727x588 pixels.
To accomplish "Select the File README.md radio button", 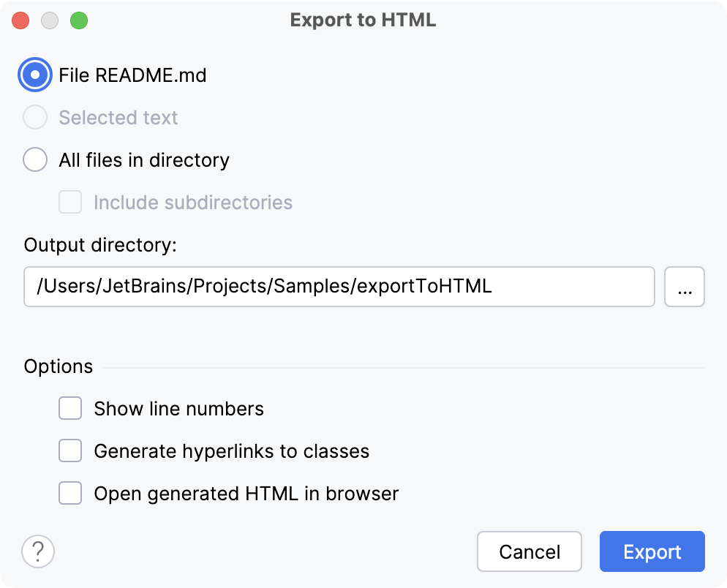I will (34, 75).
